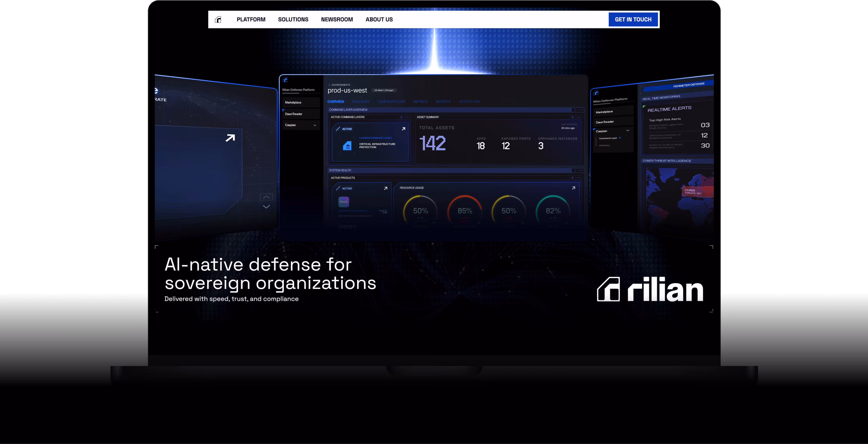
Task: Select Marketplace in the Perimeter Defense window sidebar
Action: point(613,111)
